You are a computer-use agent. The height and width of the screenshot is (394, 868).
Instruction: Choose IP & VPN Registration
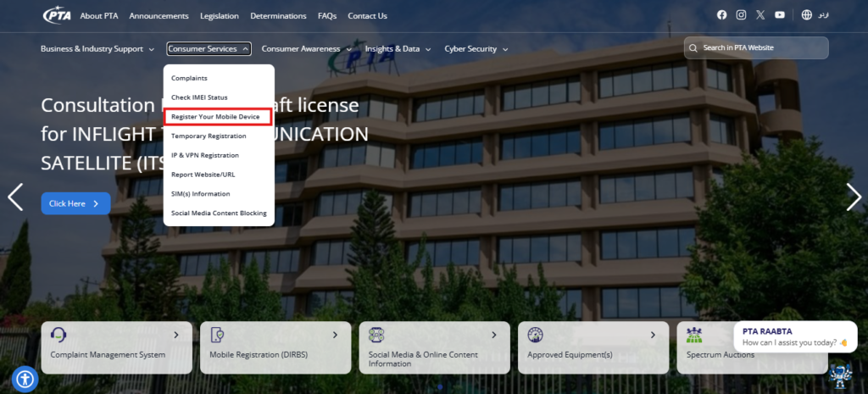(x=205, y=156)
